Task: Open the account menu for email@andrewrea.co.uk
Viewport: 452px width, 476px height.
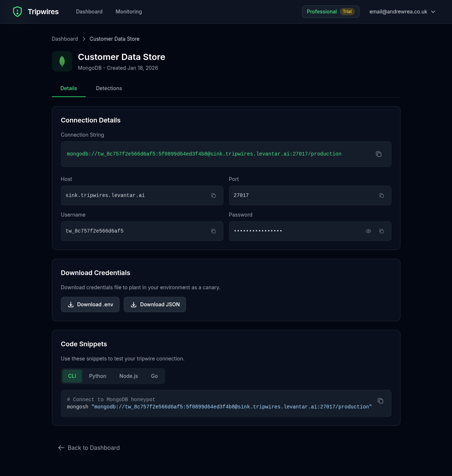Action: tap(398, 12)
